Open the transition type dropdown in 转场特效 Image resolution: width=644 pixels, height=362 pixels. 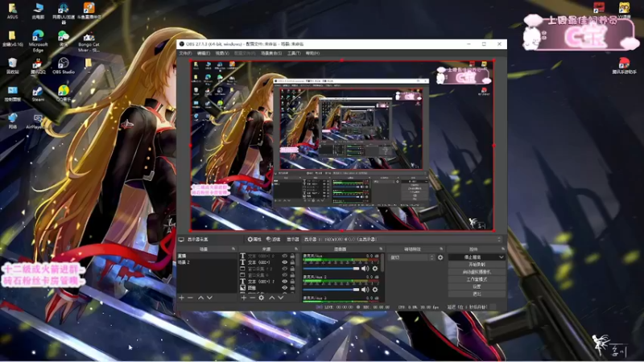coord(412,257)
